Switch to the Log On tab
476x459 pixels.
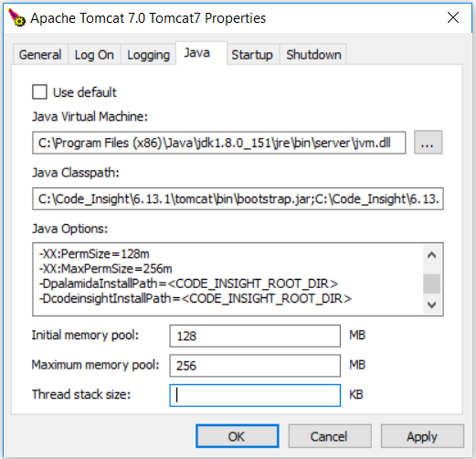(94, 55)
